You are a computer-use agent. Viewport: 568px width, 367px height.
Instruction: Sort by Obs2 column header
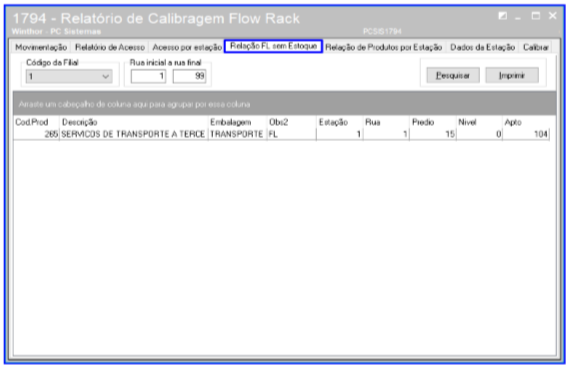pyautogui.click(x=292, y=122)
